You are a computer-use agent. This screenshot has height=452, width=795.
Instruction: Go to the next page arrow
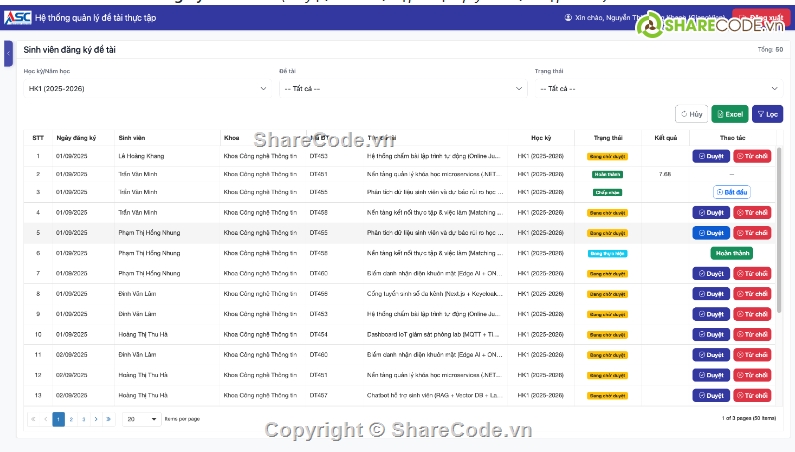click(96, 419)
